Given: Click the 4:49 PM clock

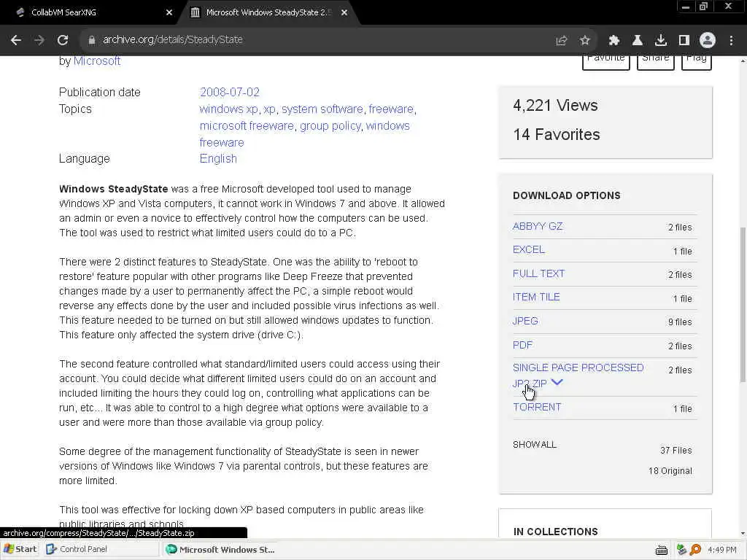Looking at the screenshot, I should tap(722, 550).
